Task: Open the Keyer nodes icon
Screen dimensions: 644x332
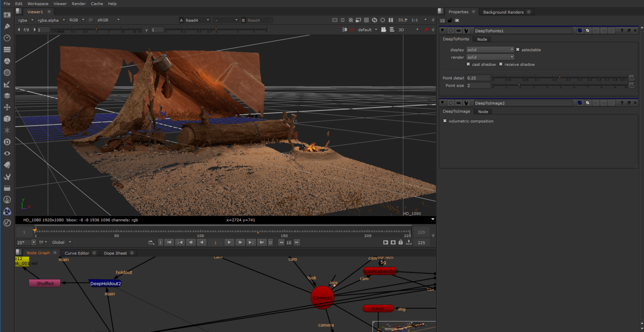Action: click(x=7, y=84)
